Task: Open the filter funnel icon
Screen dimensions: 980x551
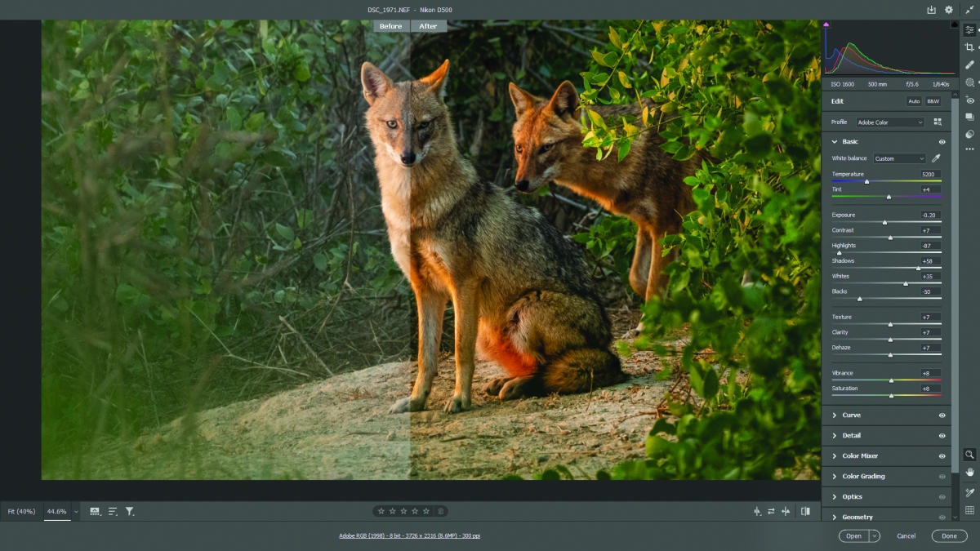Action: click(x=129, y=511)
